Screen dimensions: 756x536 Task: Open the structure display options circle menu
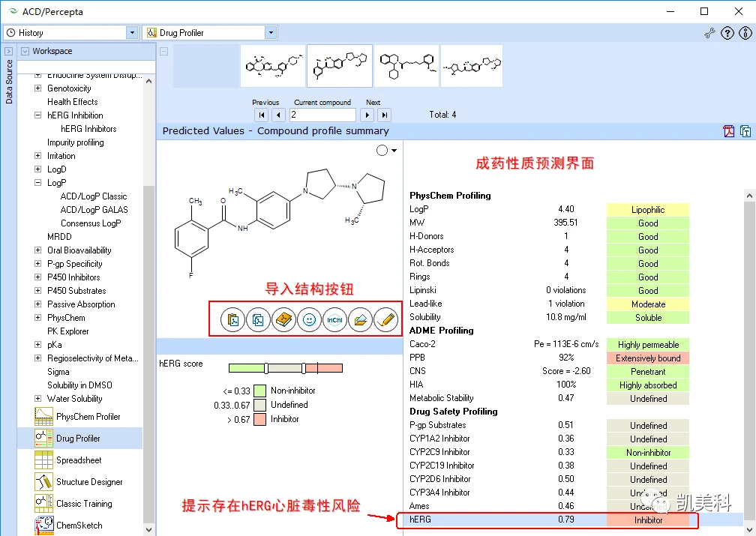click(386, 151)
